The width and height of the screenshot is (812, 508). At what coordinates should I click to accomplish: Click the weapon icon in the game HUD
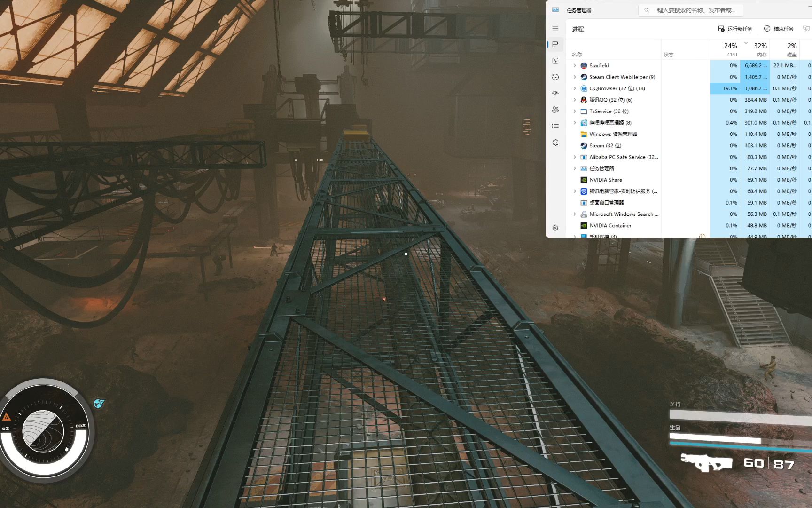click(707, 462)
